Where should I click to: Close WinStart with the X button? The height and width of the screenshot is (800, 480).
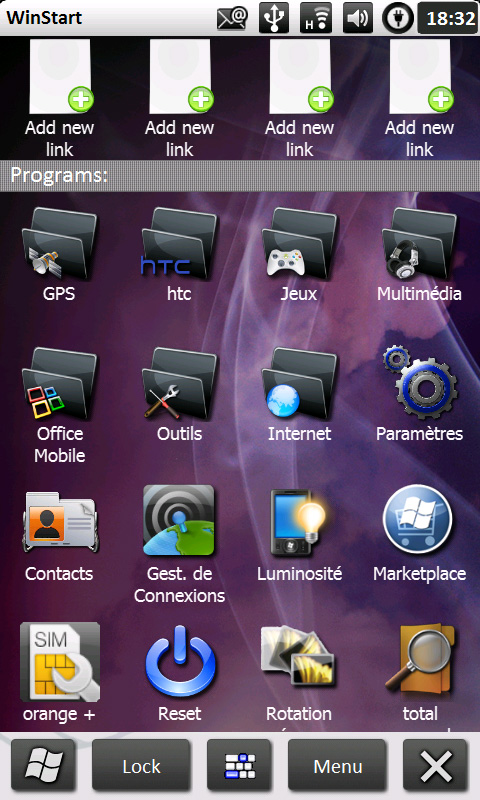[x=436, y=766]
